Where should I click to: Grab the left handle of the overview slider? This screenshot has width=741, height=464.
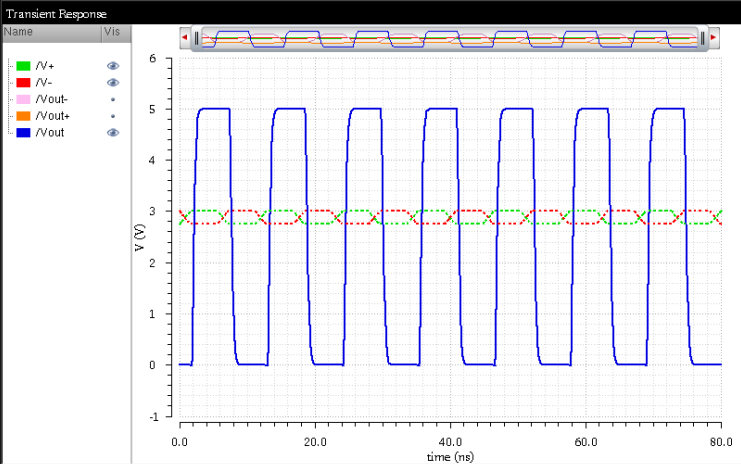[x=197, y=38]
